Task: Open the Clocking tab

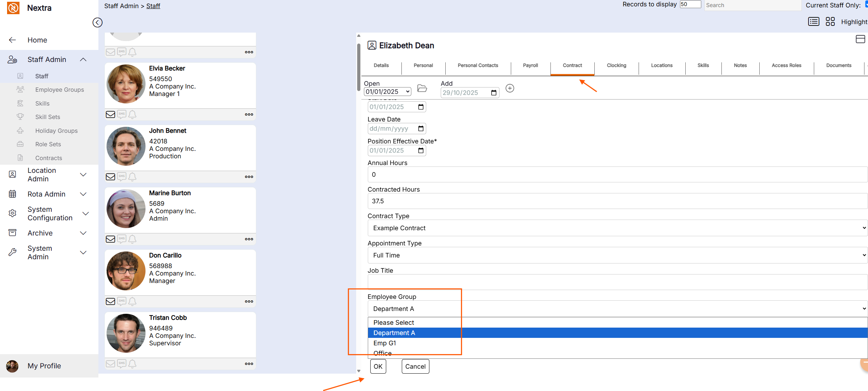Action: [616, 66]
